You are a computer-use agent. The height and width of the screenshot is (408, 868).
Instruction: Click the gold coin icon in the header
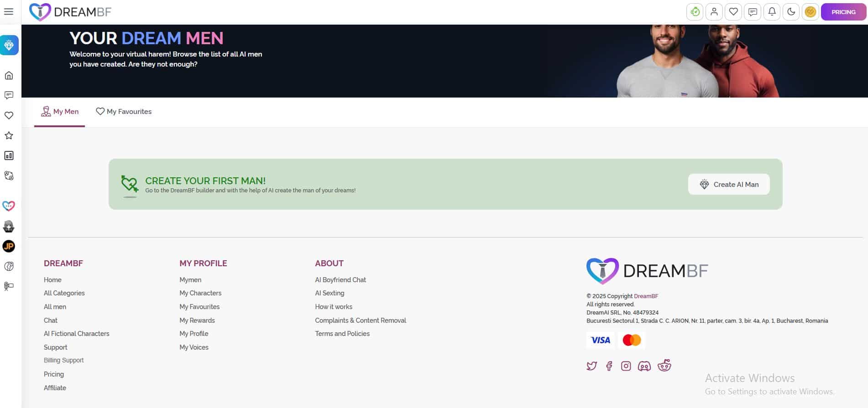pyautogui.click(x=810, y=12)
